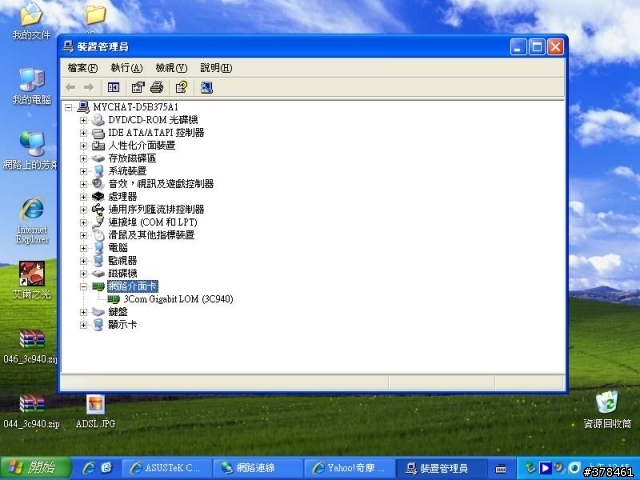Click the 滑鼠及其他指標裝置 mouse icon

click(x=98, y=235)
